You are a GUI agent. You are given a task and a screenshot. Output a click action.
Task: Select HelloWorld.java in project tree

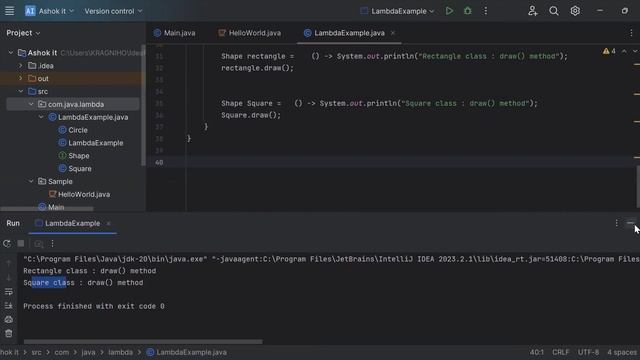pyautogui.click(x=79, y=194)
